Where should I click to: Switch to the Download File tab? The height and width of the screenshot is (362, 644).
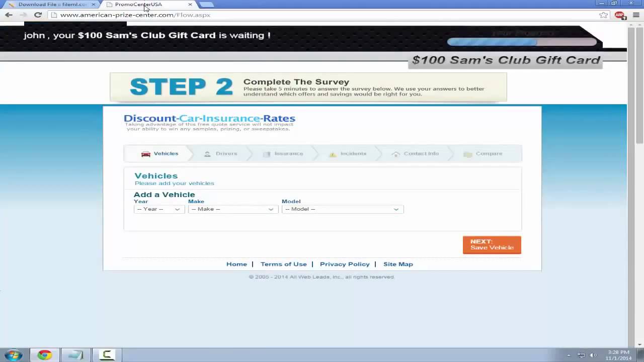tap(51, 5)
